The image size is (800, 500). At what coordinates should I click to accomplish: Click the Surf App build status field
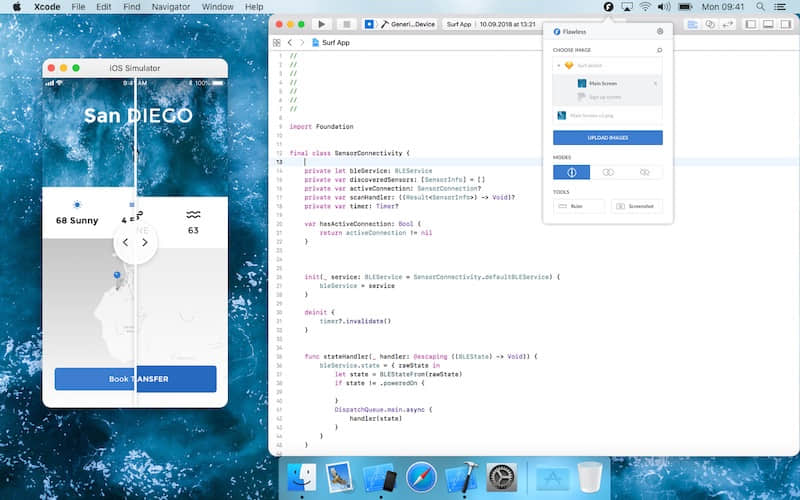[491, 24]
